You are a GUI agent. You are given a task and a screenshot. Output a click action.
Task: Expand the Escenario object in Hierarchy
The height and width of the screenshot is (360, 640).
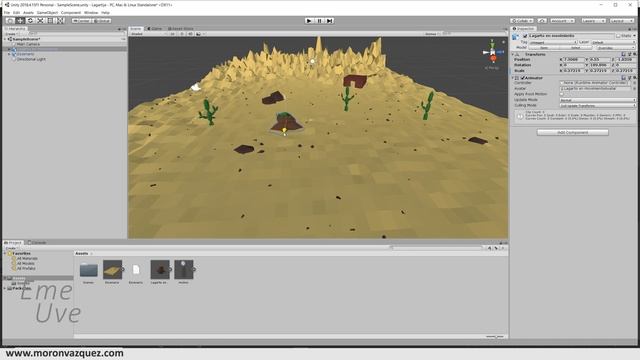[x=9, y=54]
